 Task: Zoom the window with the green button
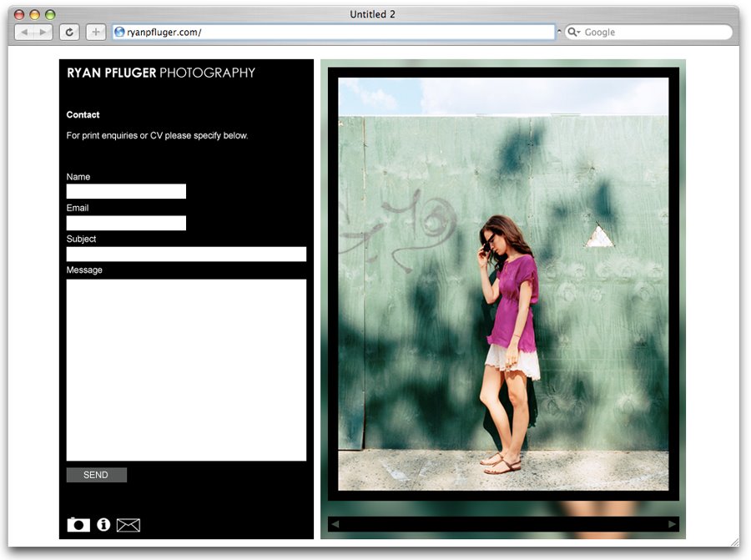[50, 15]
